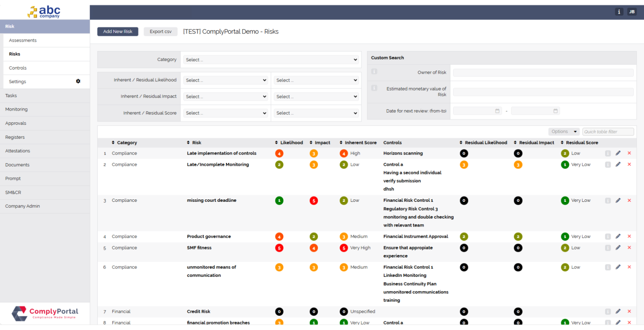Export the risks table to csv
Screen dimensions: 644x330
pos(161,31)
